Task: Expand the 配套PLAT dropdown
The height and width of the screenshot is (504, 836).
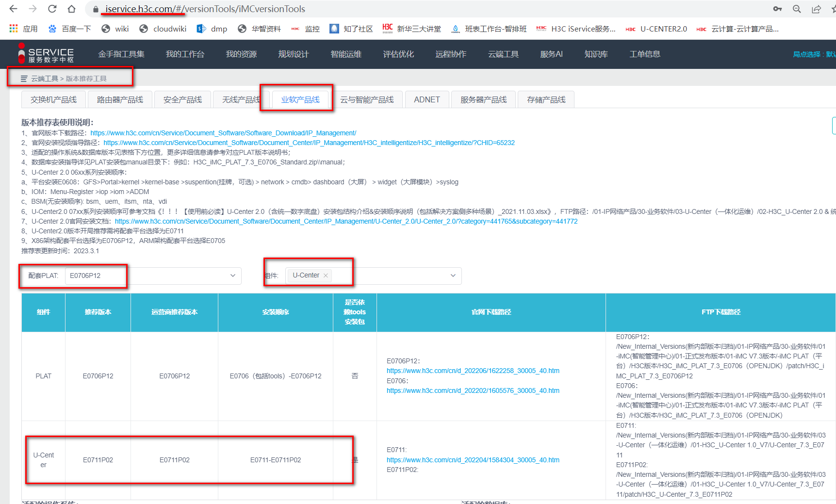Action: [153, 276]
